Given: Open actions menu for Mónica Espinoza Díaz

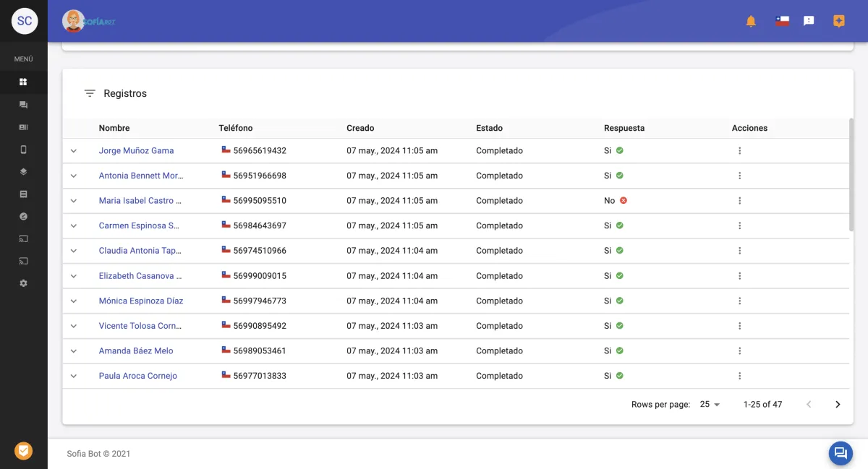Looking at the screenshot, I should [739, 301].
